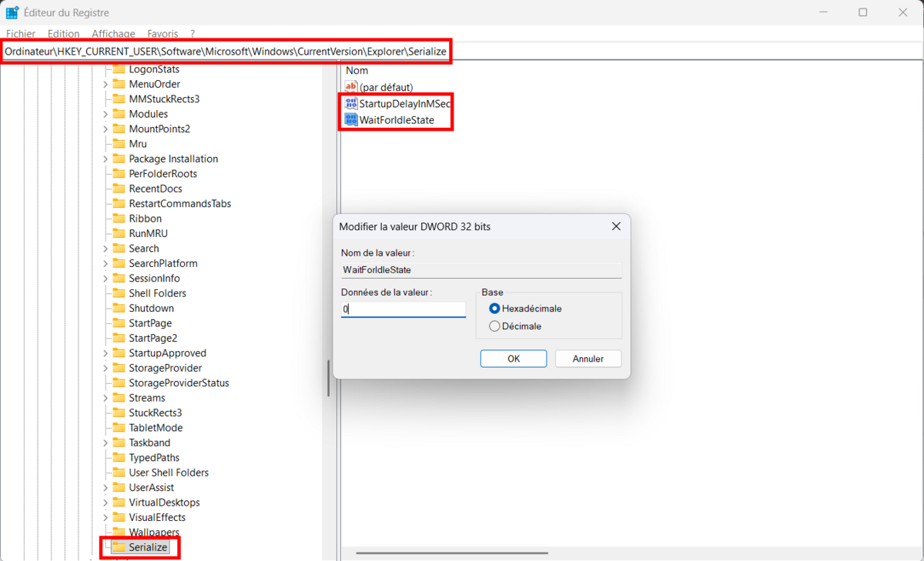Click the registry path address bar
The image size is (924, 561).
click(x=462, y=52)
